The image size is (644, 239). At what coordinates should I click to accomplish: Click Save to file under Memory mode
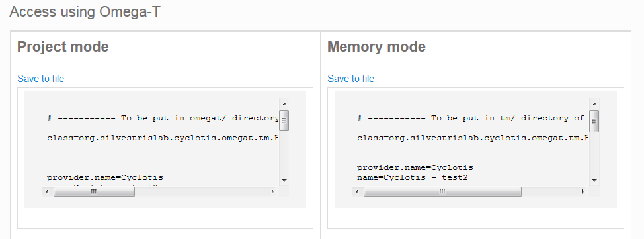coord(350,79)
